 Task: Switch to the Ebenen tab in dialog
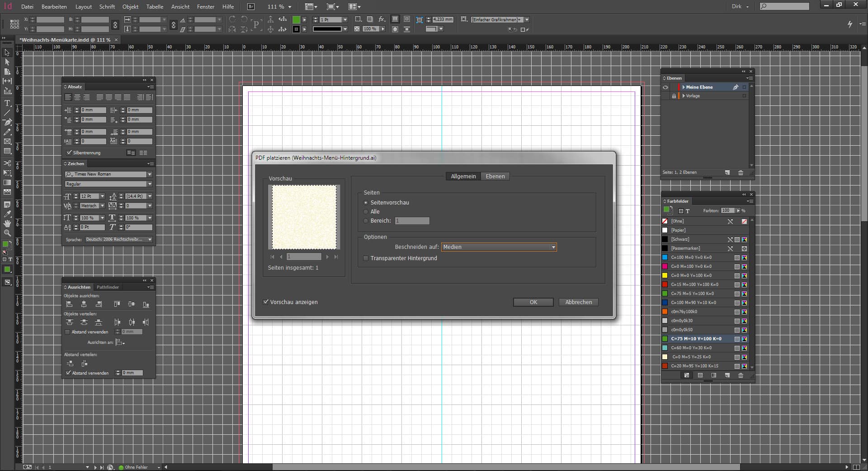(495, 176)
